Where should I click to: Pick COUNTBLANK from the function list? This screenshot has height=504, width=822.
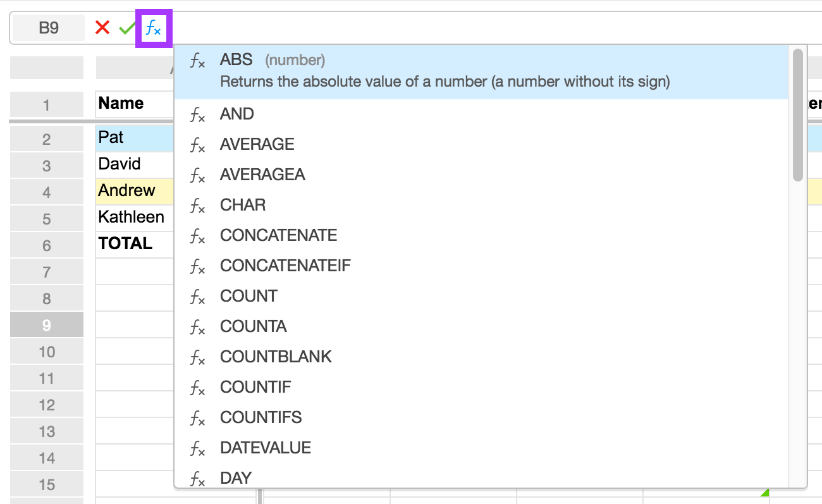click(275, 357)
